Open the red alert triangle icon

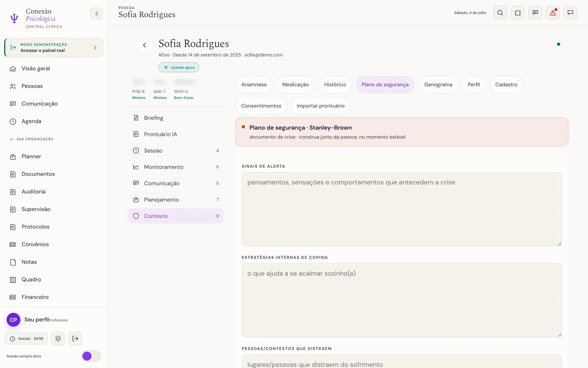coord(553,13)
